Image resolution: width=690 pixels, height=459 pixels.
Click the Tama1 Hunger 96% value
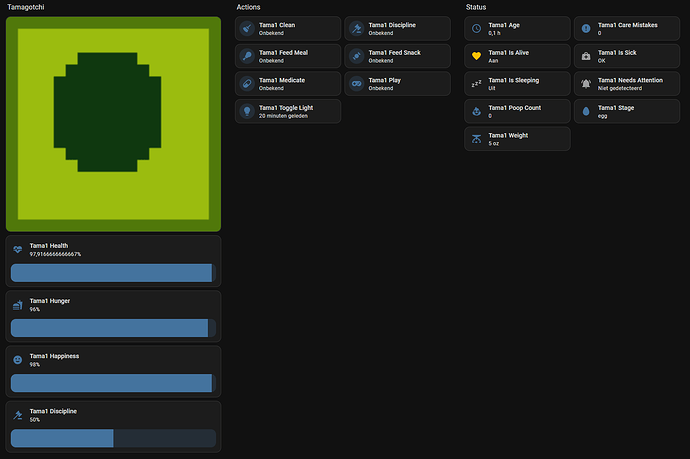pos(35,309)
